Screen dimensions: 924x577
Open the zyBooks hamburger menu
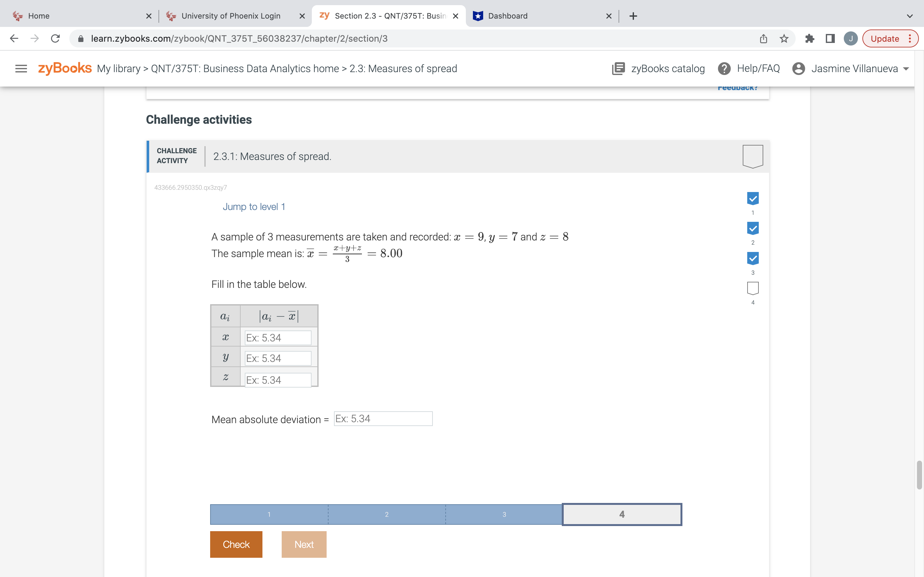coord(21,69)
